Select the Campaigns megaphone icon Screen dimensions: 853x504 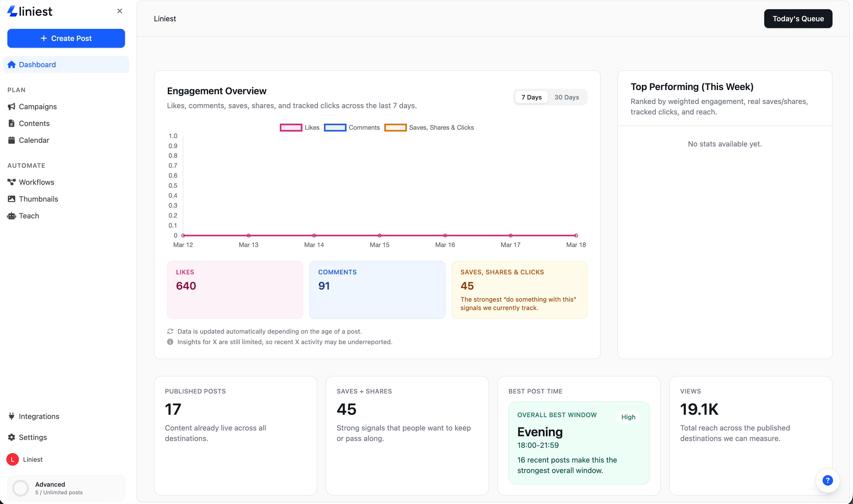click(x=12, y=106)
